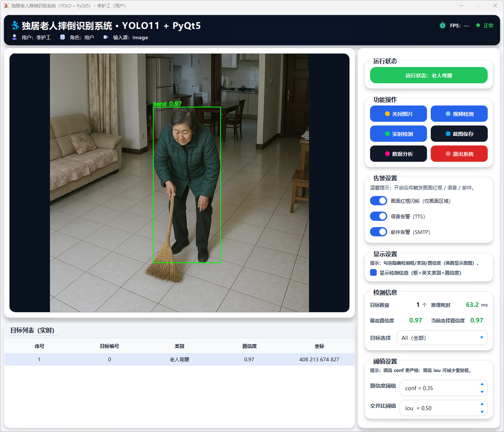
Task: Check the 显示检测信息 display detection checkbox
Action: 373,272
